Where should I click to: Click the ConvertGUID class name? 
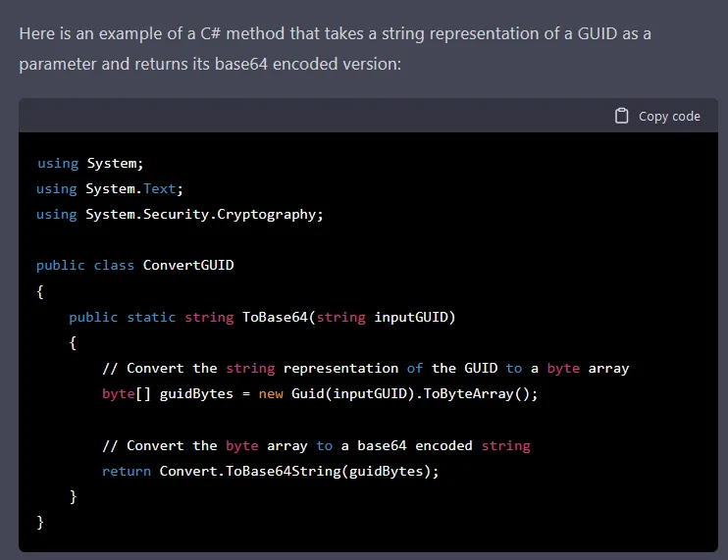[188, 265]
